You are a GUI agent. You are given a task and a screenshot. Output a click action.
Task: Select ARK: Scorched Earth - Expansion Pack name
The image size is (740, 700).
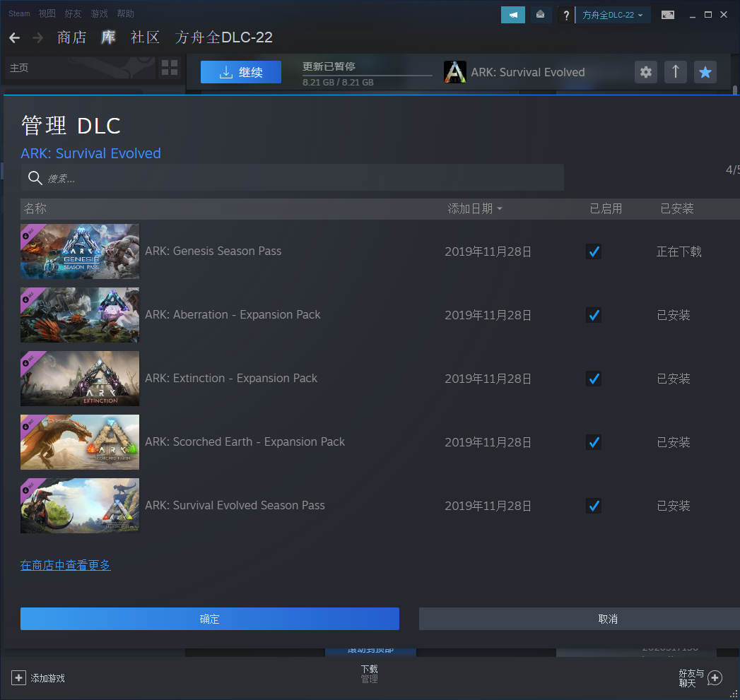click(x=245, y=442)
